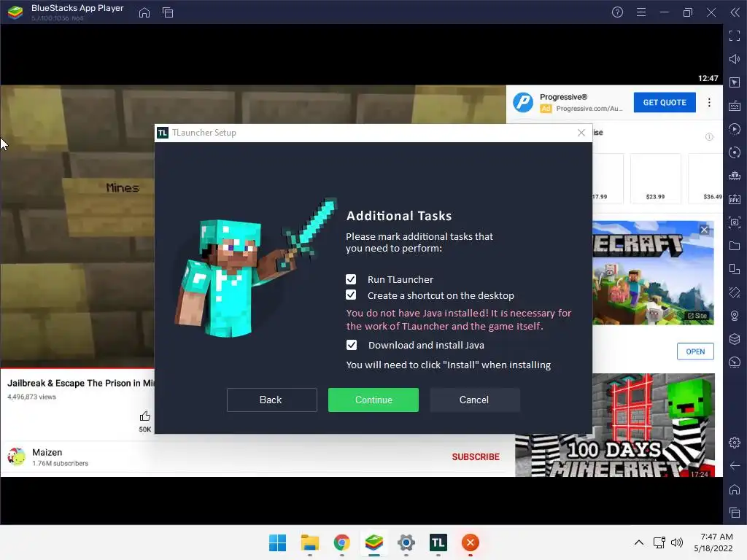Click the cursor lock icon in sidebar
The image size is (747, 560).
[x=734, y=82]
